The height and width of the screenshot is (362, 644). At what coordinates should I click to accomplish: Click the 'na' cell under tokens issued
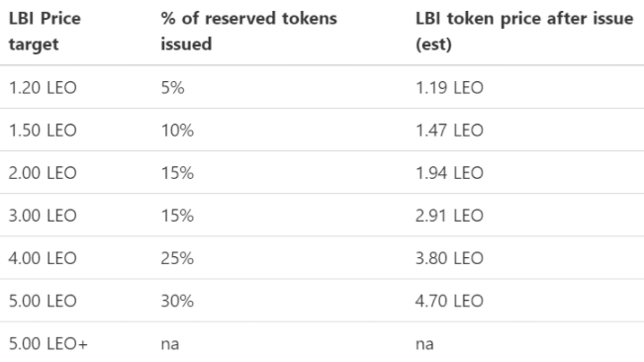pyautogui.click(x=169, y=344)
